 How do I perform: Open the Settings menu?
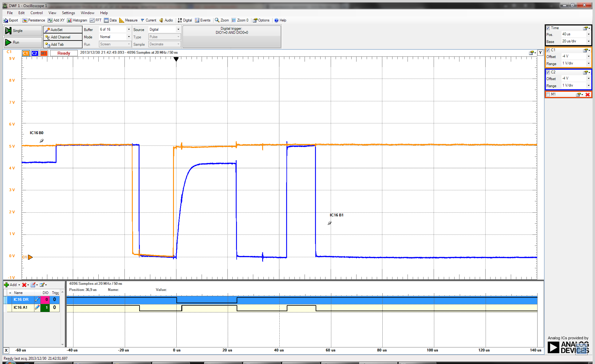[69, 13]
